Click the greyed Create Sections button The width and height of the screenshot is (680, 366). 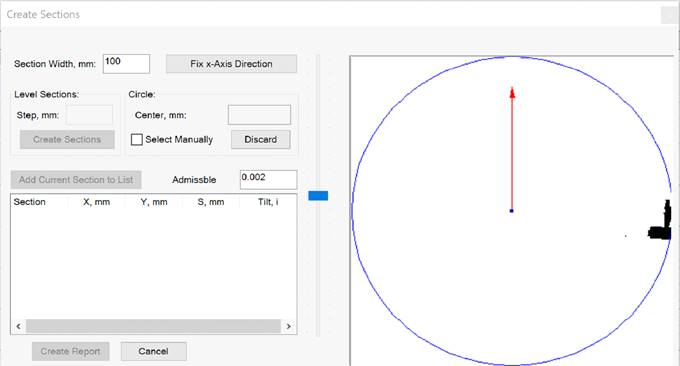[67, 140]
